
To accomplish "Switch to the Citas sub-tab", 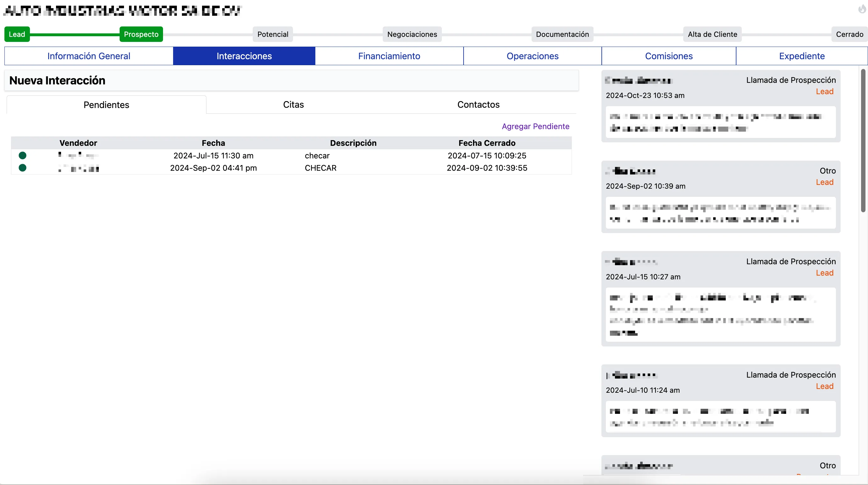I will (x=294, y=105).
